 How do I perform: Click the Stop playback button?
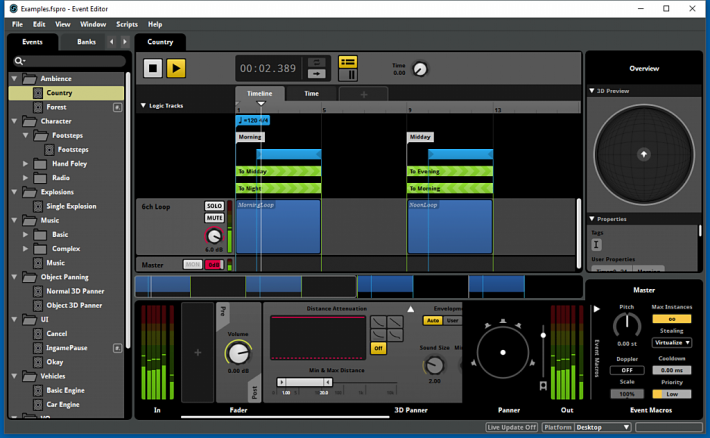pyautogui.click(x=153, y=68)
